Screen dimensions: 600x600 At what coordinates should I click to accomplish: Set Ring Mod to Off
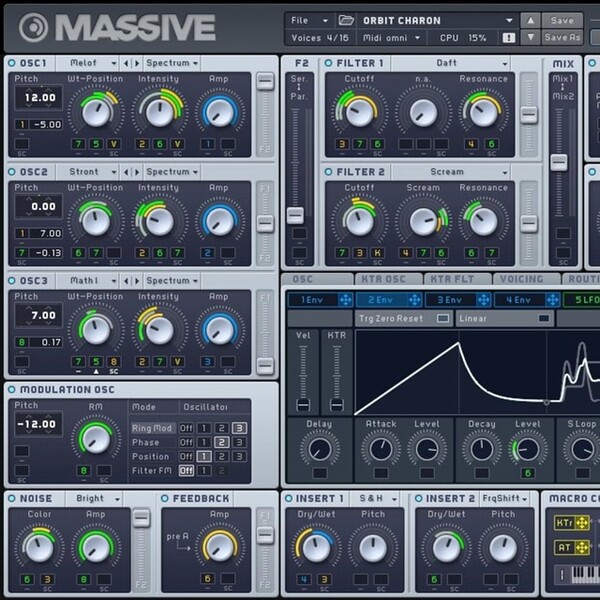[186, 428]
